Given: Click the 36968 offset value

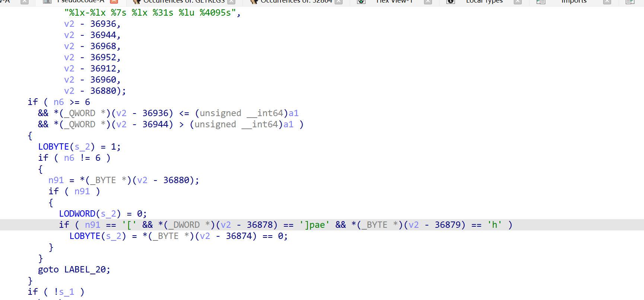Looking at the screenshot, I should [103, 46].
